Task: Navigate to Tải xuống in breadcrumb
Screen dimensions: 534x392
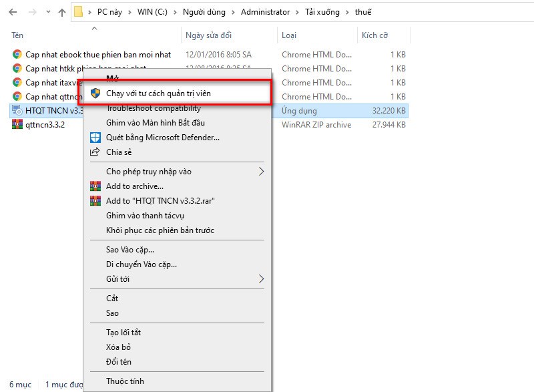Action: click(x=322, y=12)
